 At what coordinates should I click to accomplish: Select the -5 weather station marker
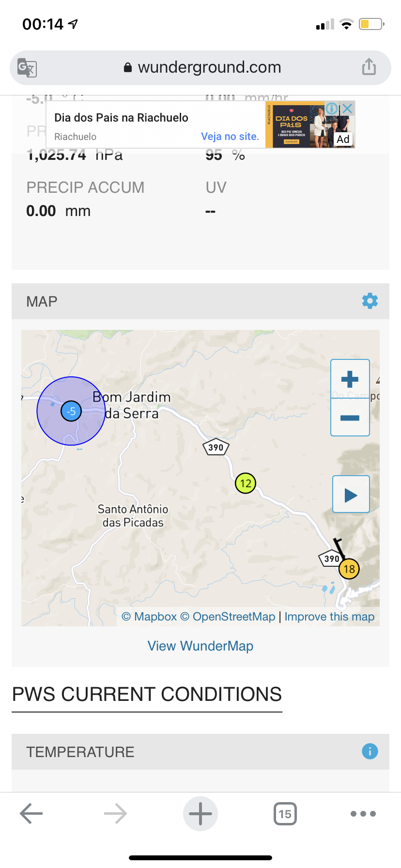[71, 411]
